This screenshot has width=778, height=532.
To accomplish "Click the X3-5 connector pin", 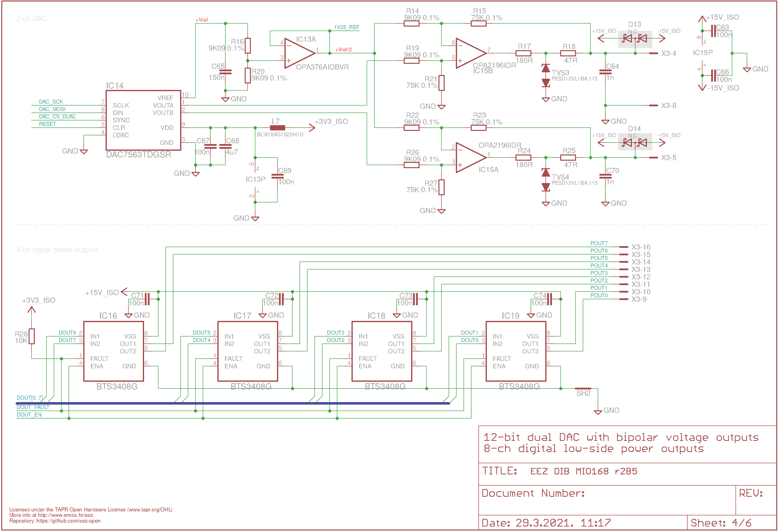I will coord(654,157).
